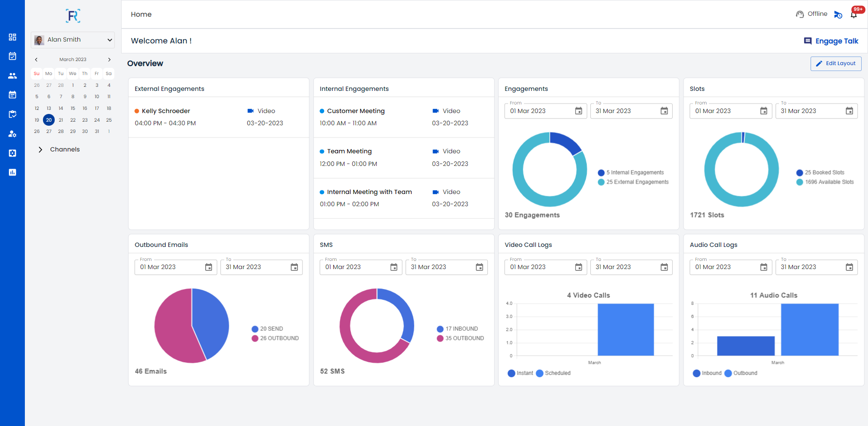Open the contacts icon in the sidebar

coord(13,76)
